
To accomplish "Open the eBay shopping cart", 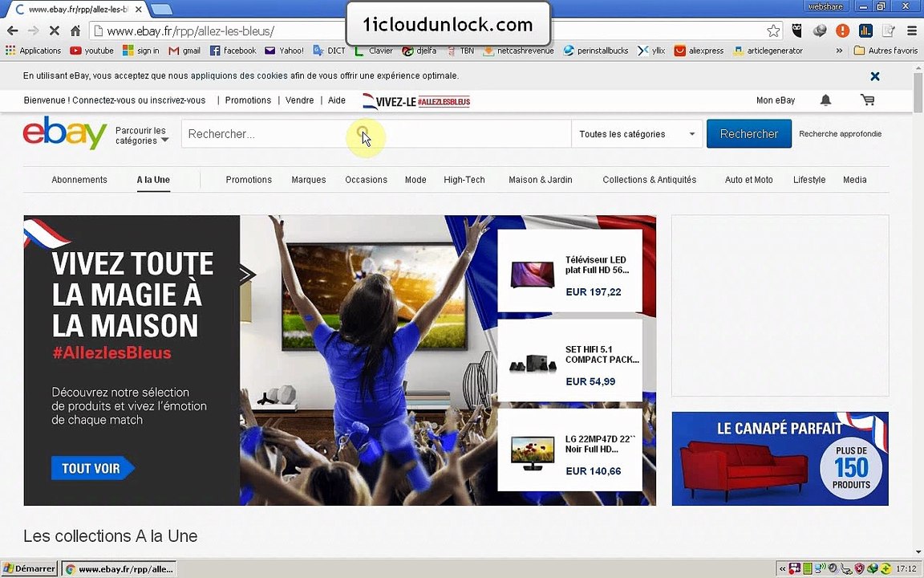I will [867, 100].
